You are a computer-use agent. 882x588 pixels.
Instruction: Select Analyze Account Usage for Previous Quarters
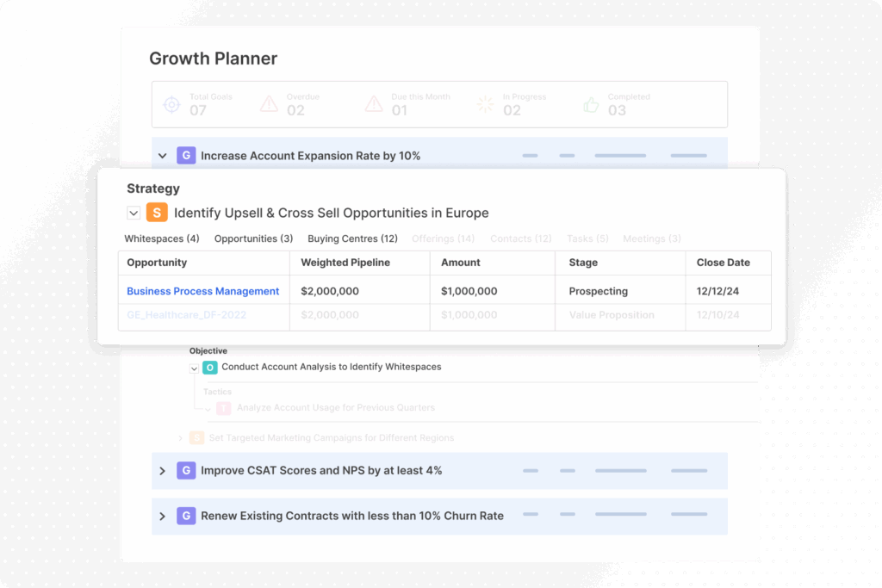click(x=336, y=407)
